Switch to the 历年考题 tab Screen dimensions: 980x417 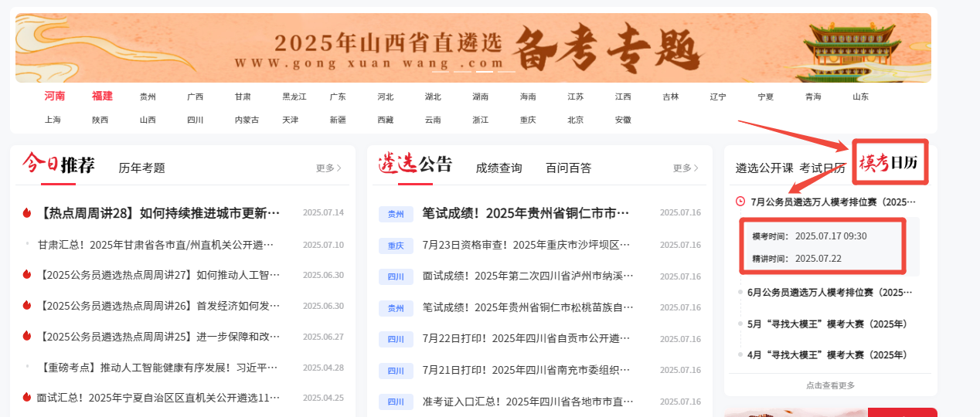click(141, 168)
